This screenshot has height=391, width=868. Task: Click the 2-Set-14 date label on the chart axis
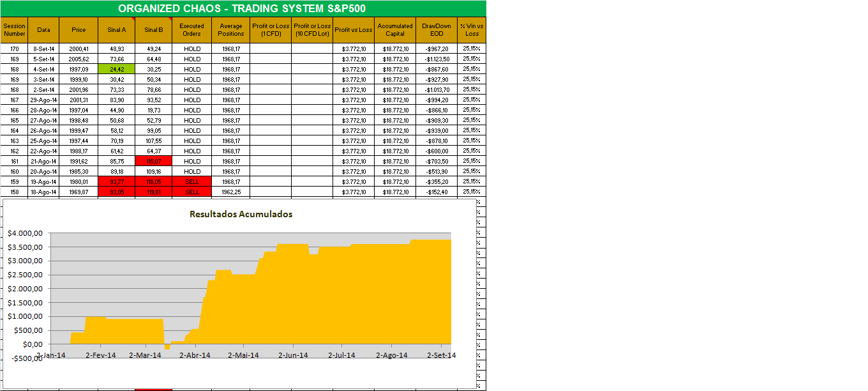(x=441, y=355)
